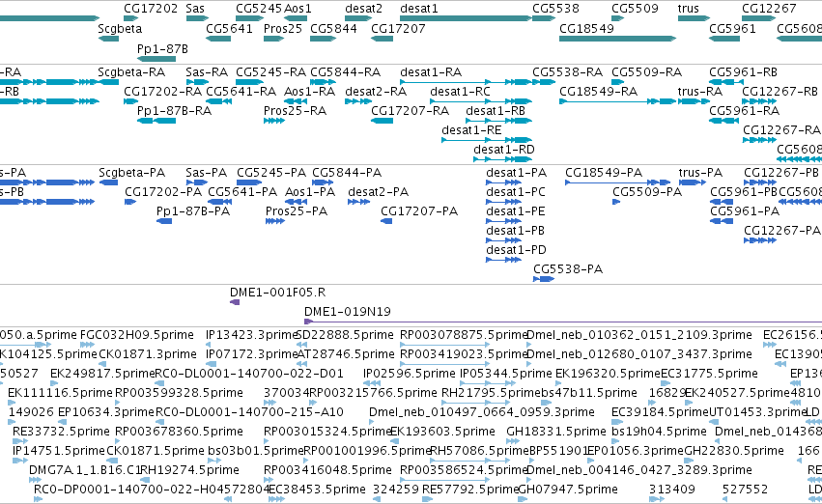Click the CG5844-RA transcript label
The height and width of the screenshot is (504, 822).
(x=345, y=72)
